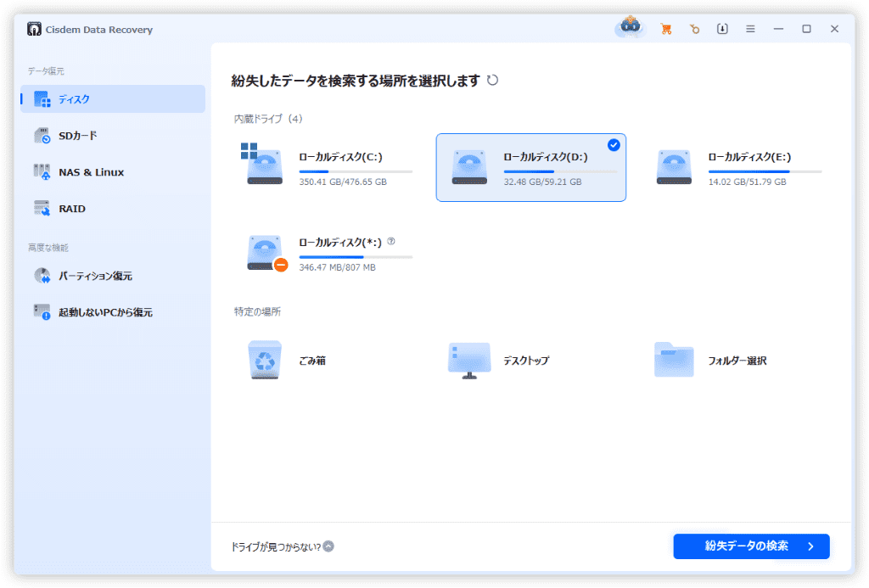
Task: Open the shopping cart to purchase
Action: click(x=666, y=28)
